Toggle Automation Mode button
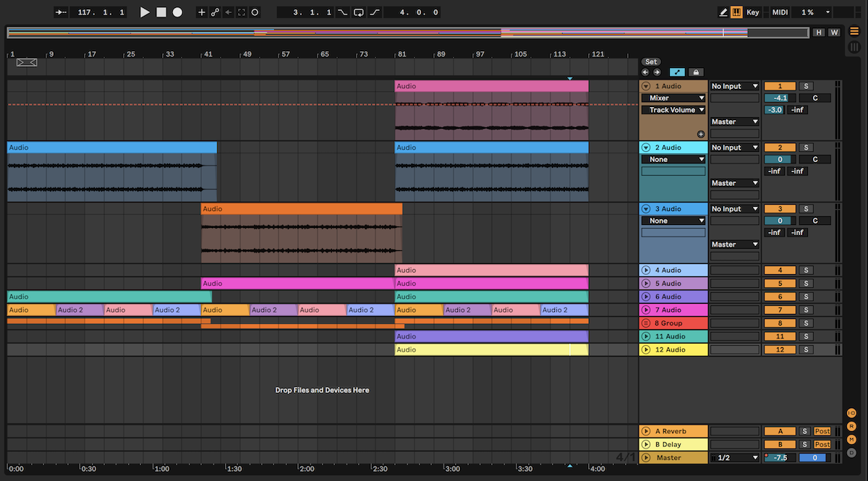Screen dimensions: 868x481 point(677,72)
